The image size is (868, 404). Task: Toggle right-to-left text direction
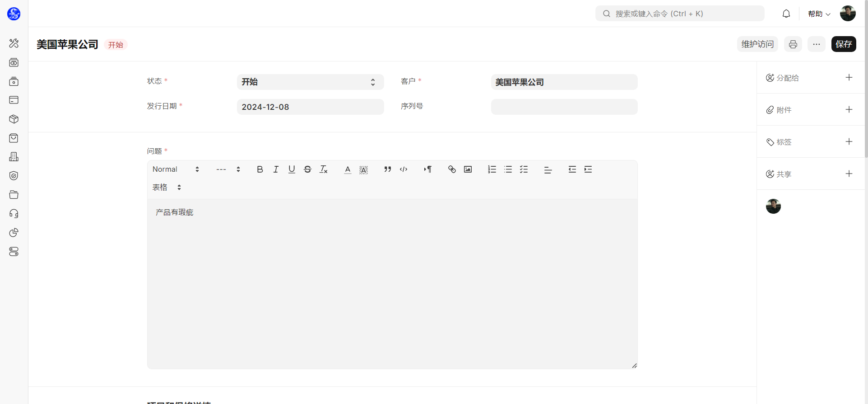click(x=427, y=169)
